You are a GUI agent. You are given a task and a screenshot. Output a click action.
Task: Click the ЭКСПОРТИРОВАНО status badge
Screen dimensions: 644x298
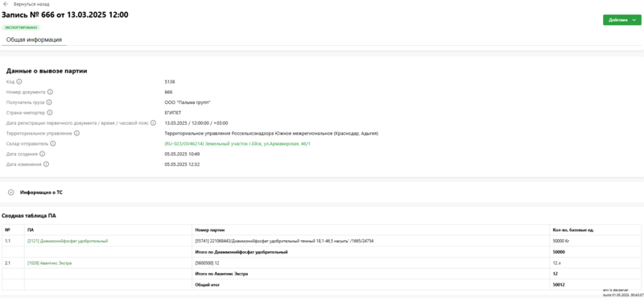tap(22, 27)
